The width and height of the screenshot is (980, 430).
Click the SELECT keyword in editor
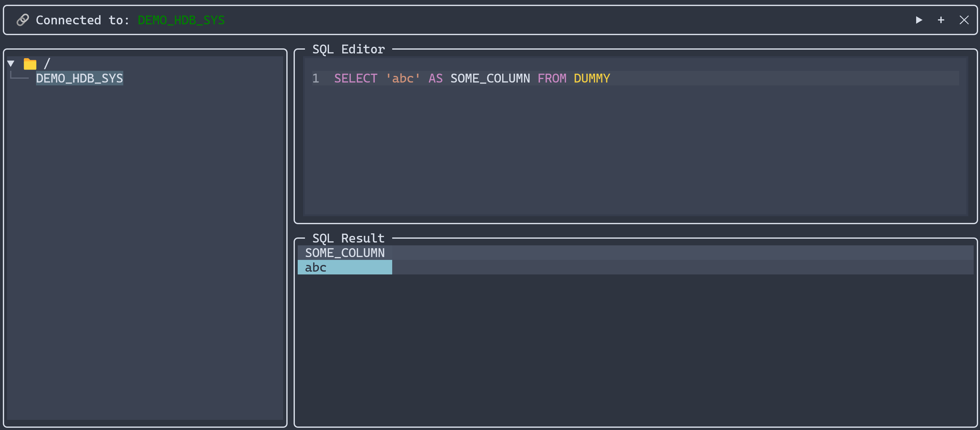tap(355, 78)
